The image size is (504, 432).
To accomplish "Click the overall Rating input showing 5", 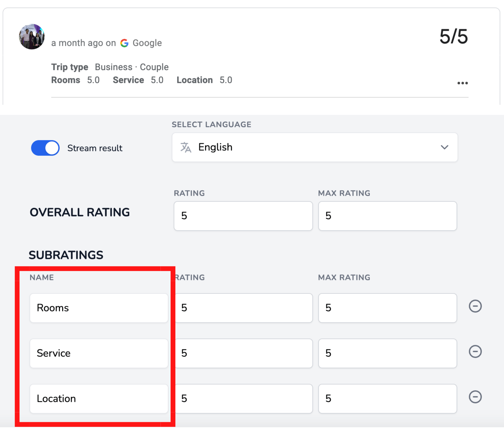I will (x=243, y=216).
